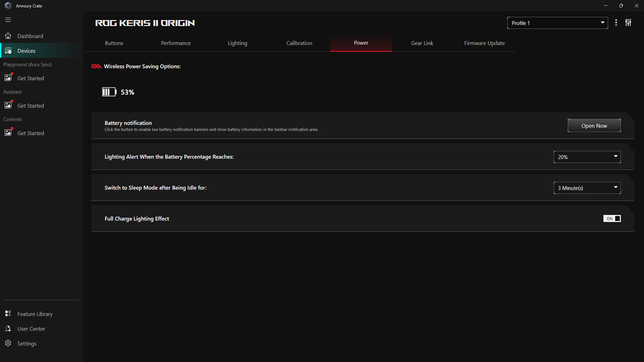Click the Playground Get Started icon
The image size is (644, 362).
(x=8, y=78)
